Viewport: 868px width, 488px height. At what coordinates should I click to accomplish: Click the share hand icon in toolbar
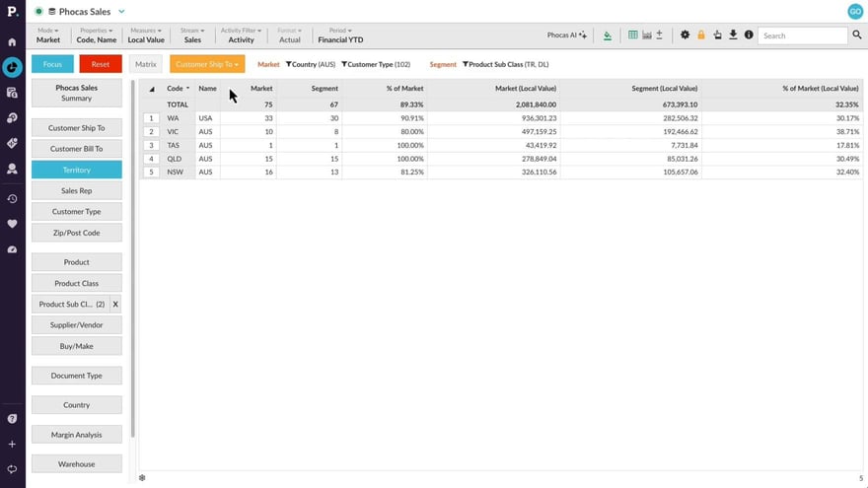(717, 35)
